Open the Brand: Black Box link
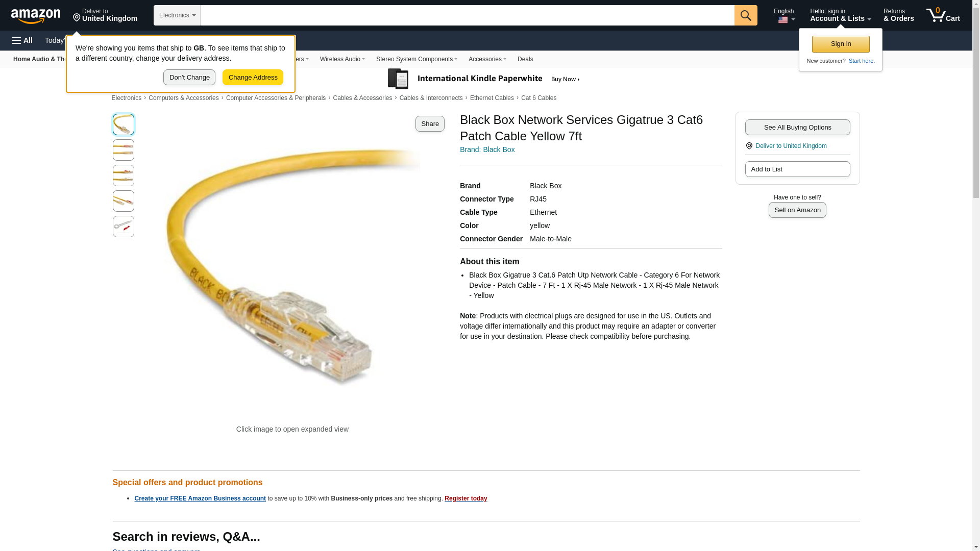 click(487, 149)
